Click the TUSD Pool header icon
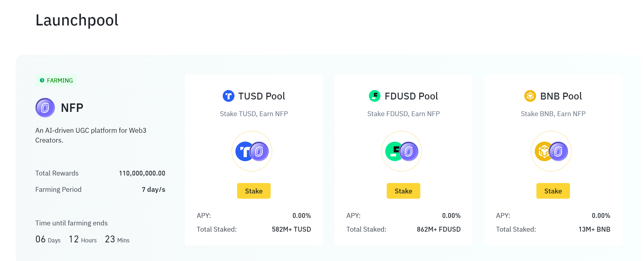Screen dimensions: 644x261 (229, 96)
